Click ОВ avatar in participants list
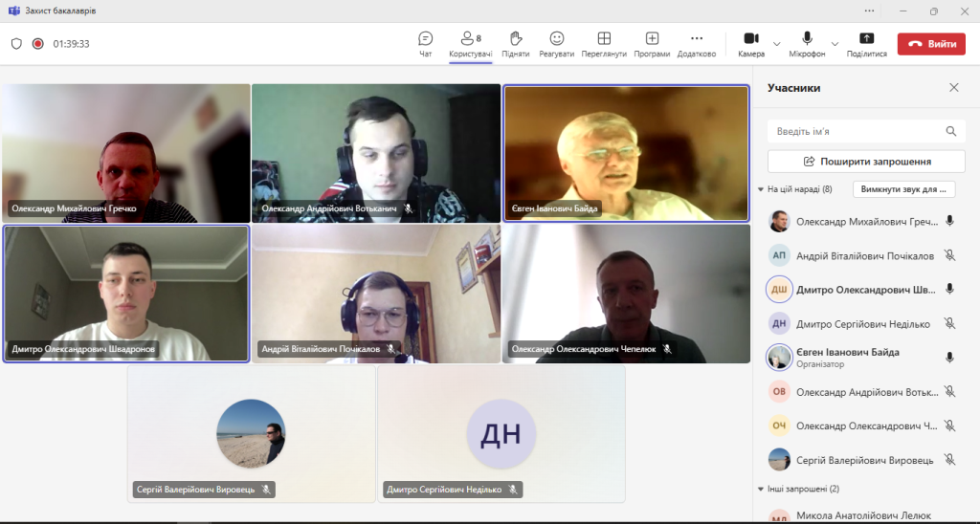The height and width of the screenshot is (524, 980). point(779,392)
